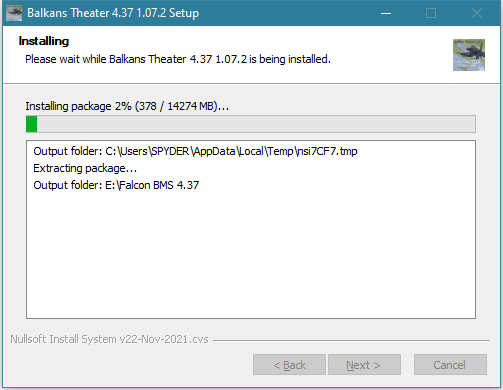Click the installer icon in title bar
Viewport: 503px width, 390px height.
coord(14,13)
